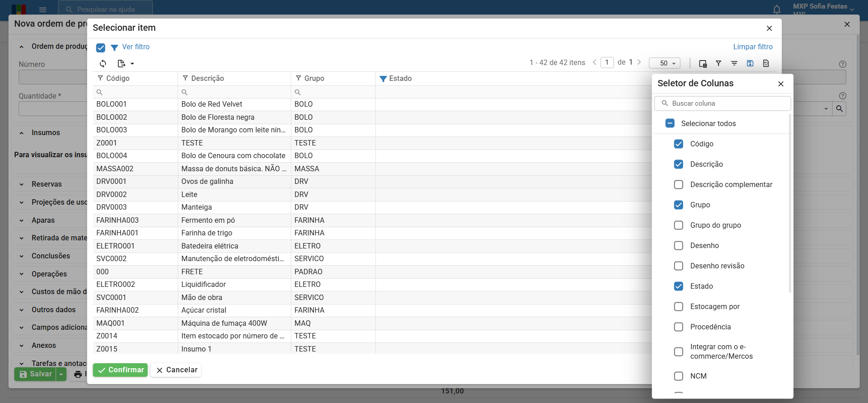Expand the Reservas section
Viewport: 868px width, 403px height.
21,184
